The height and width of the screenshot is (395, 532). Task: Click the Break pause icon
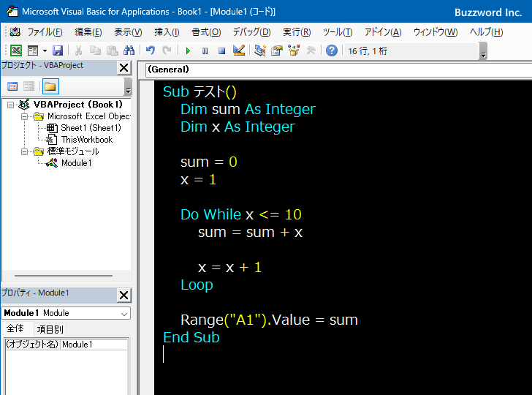(205, 51)
